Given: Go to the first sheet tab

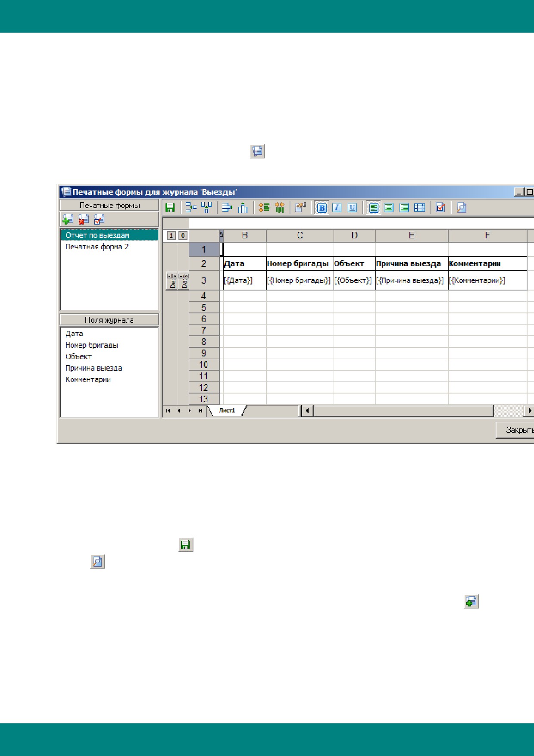Looking at the screenshot, I should [168, 411].
